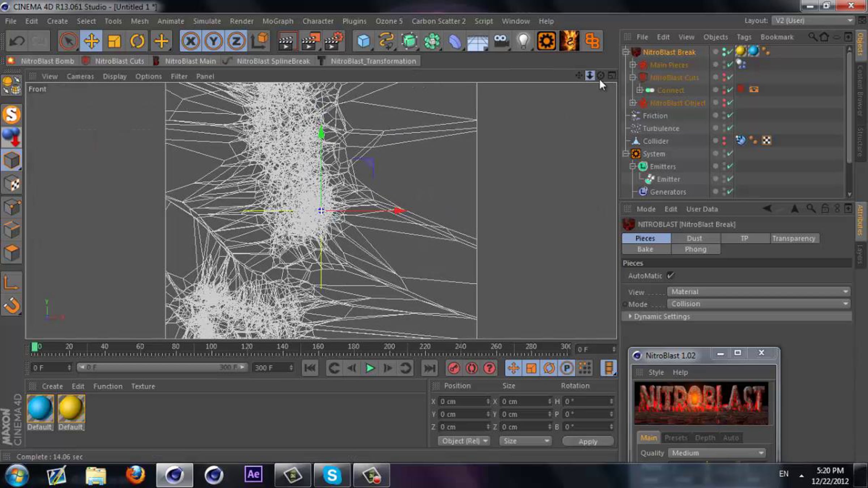Open After Effects from the taskbar
The height and width of the screenshot is (488, 868).
pos(254,475)
